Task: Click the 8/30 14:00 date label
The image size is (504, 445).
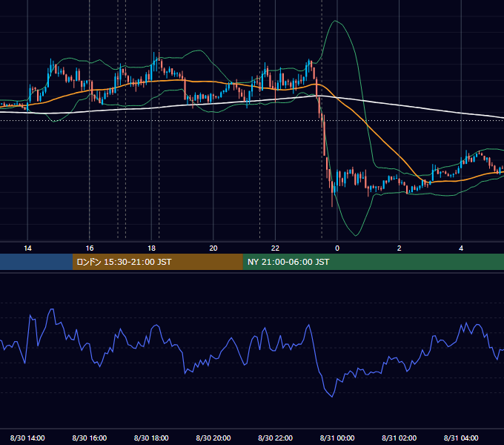Action: click(27, 438)
